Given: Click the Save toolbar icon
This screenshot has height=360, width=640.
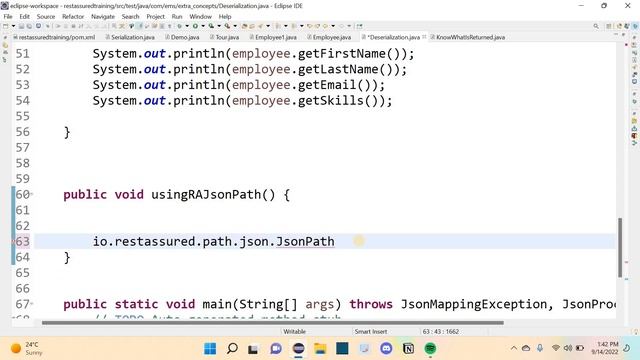Looking at the screenshot, I should [21, 26].
